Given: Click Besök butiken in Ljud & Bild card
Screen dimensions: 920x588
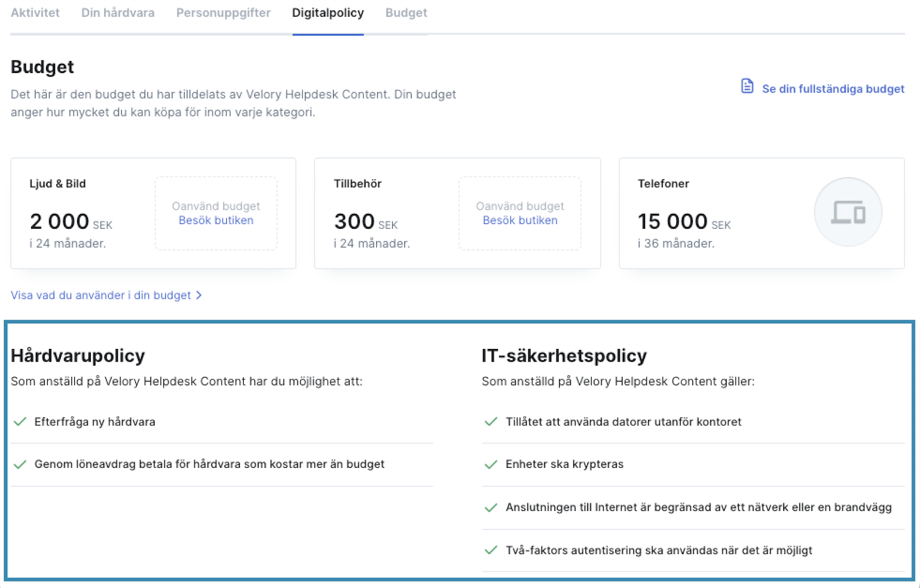Looking at the screenshot, I should [x=216, y=220].
